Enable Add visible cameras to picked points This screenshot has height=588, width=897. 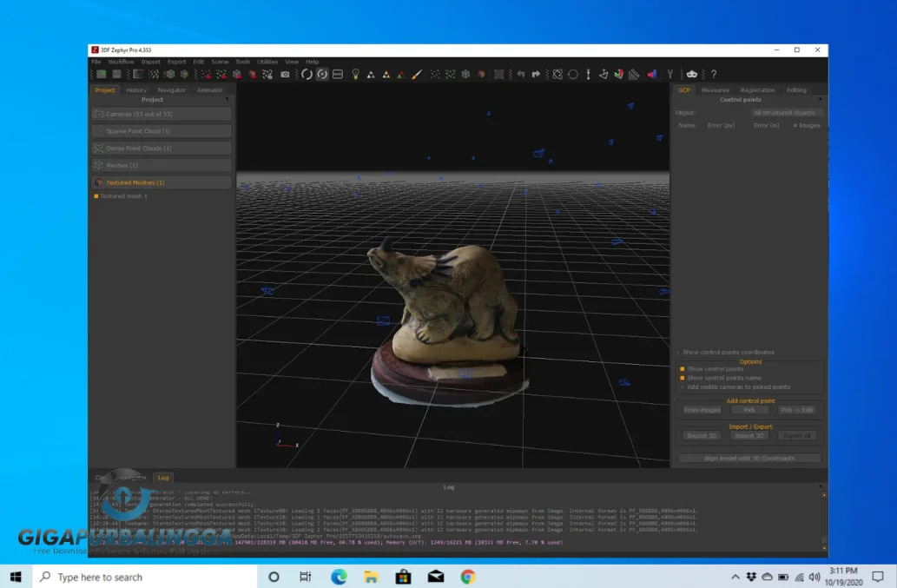682,387
